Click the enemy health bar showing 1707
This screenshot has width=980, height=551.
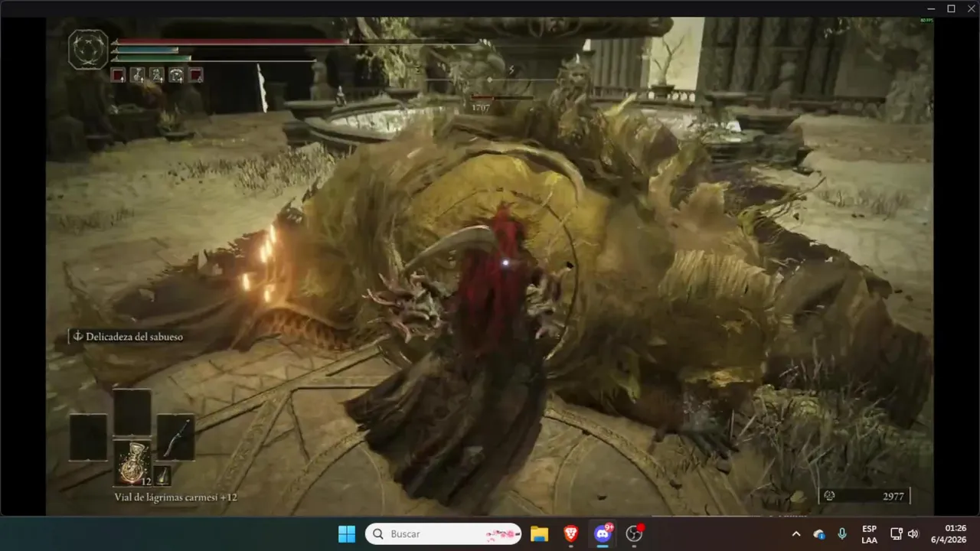coord(502,98)
